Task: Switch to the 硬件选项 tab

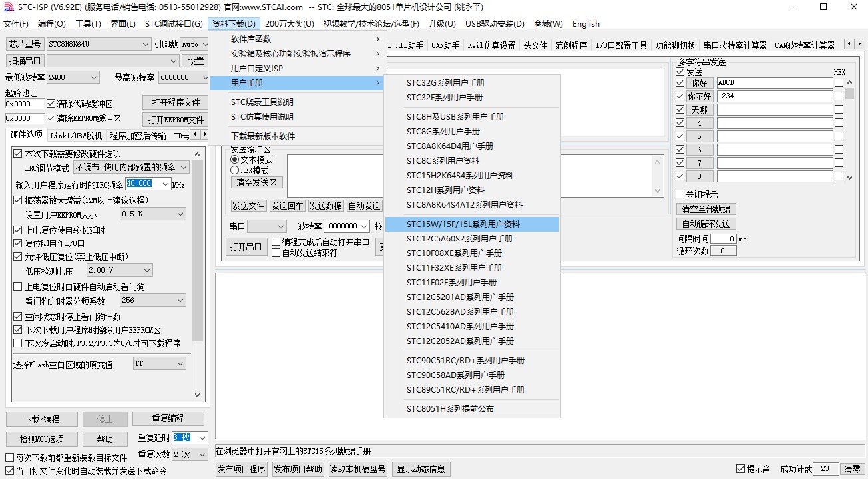Action: 27,135
